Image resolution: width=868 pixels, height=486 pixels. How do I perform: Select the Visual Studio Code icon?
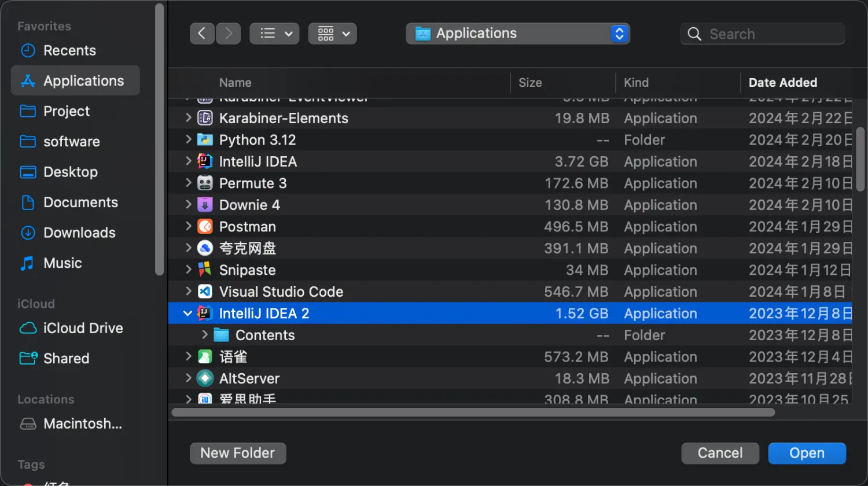(x=205, y=292)
